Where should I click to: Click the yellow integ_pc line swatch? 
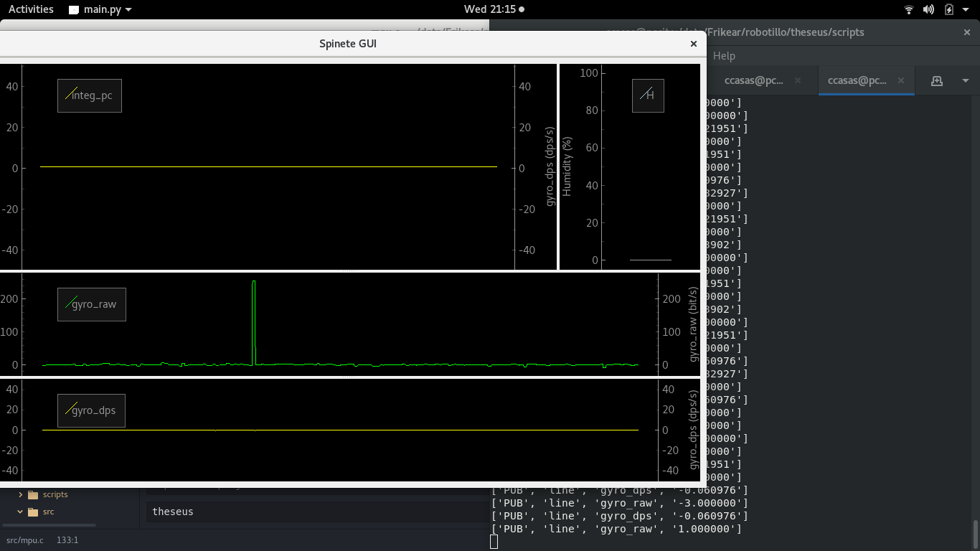click(x=71, y=94)
